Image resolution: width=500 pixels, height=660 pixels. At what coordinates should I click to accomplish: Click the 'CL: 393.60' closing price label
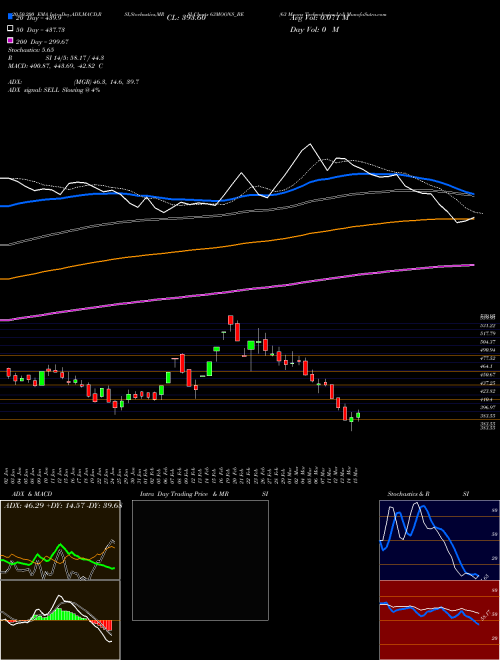pos(186,18)
